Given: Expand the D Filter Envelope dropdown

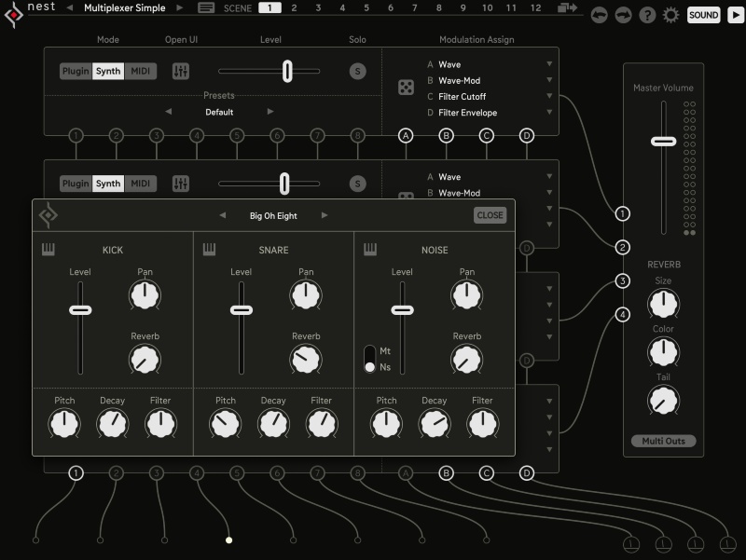Looking at the screenshot, I should 552,110.
